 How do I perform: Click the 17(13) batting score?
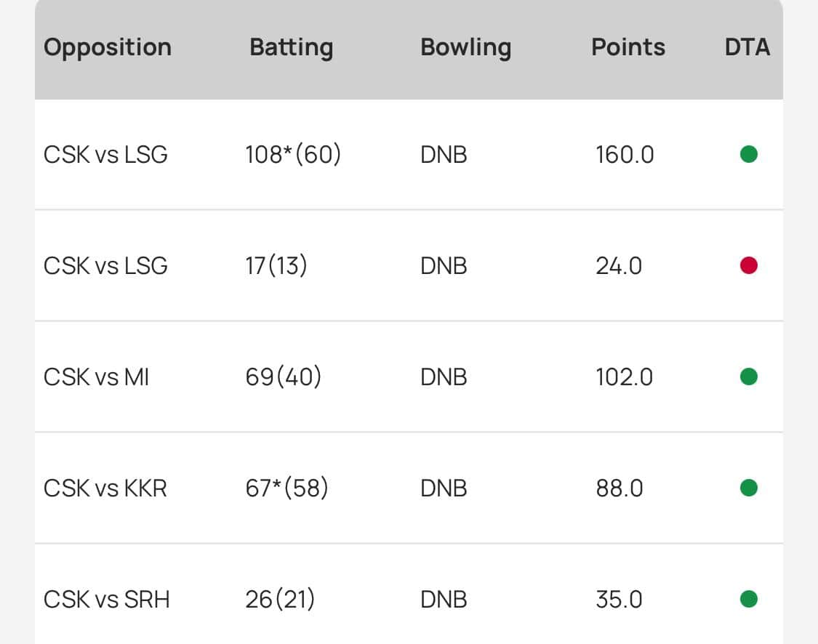click(276, 266)
